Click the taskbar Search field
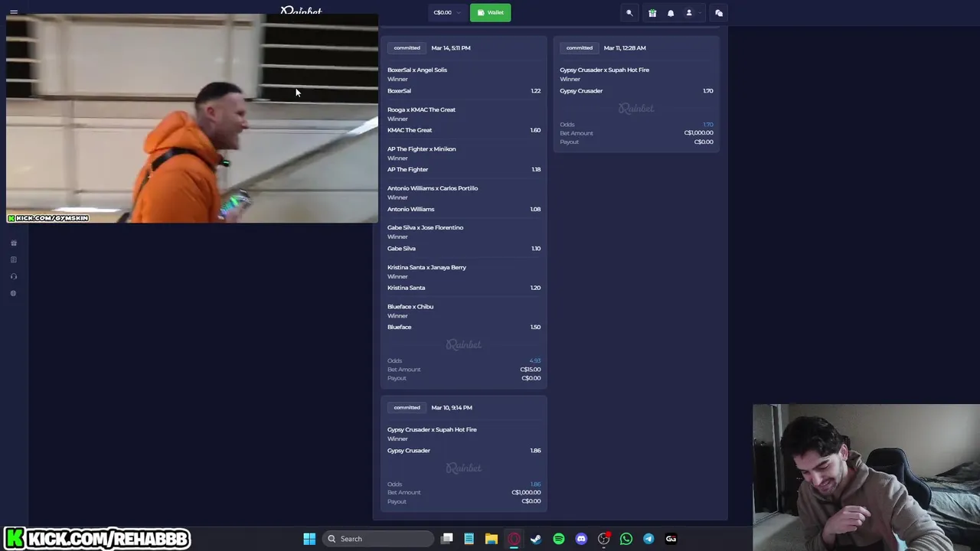Image resolution: width=980 pixels, height=551 pixels. (379, 539)
